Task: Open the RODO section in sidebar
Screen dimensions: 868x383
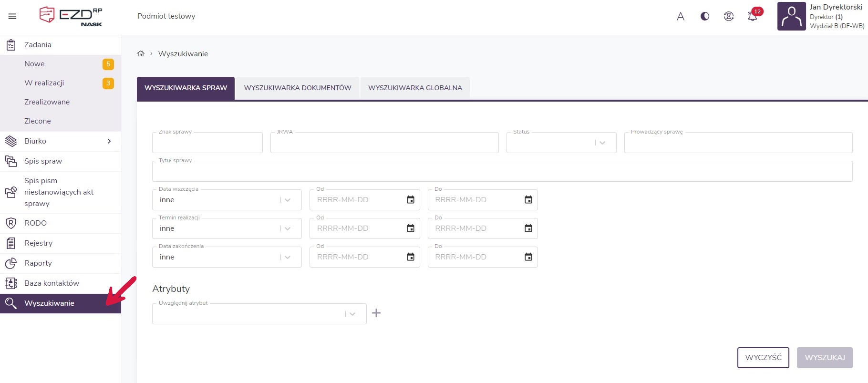Action: pos(36,223)
